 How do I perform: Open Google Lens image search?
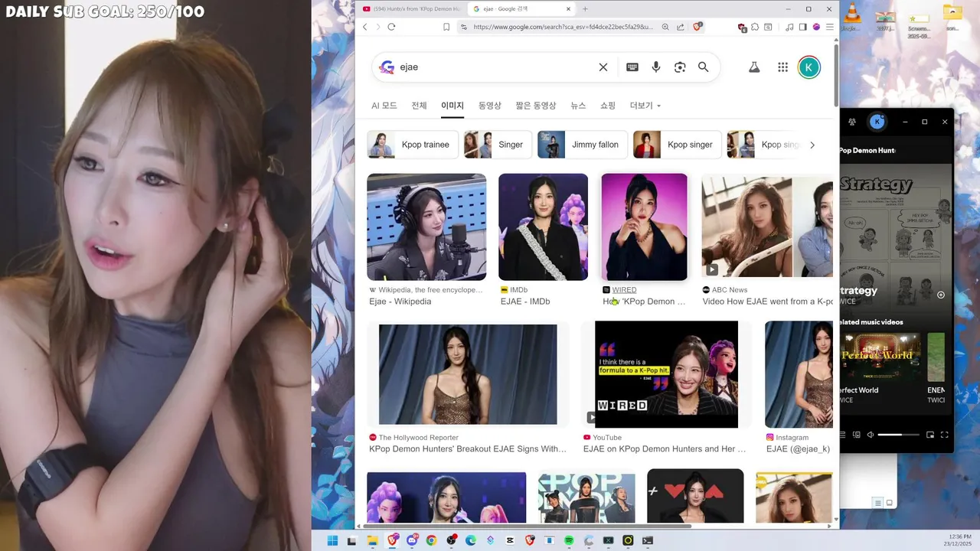coord(680,67)
